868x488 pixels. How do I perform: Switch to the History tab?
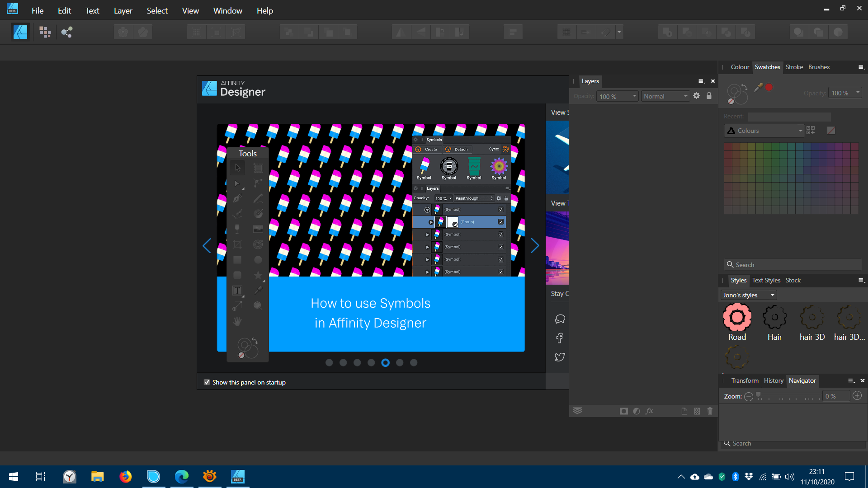tap(774, 380)
